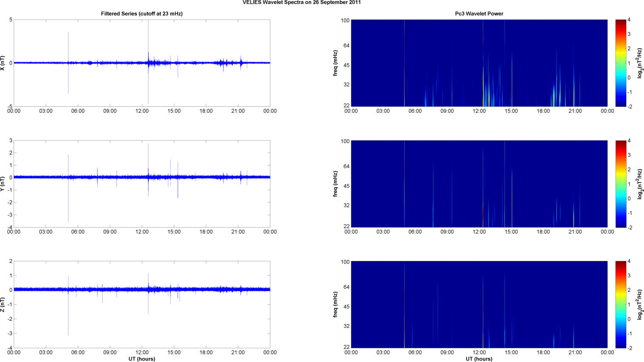Click the 18:00 tick under the bottom spectrogram

point(543,353)
